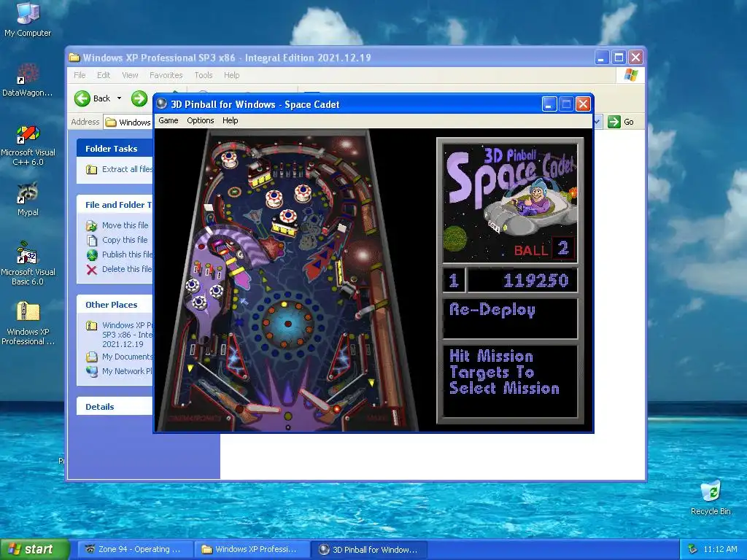Select the Recycle Bin desktop icon
Screen dimensions: 747x560
pyautogui.click(x=711, y=498)
